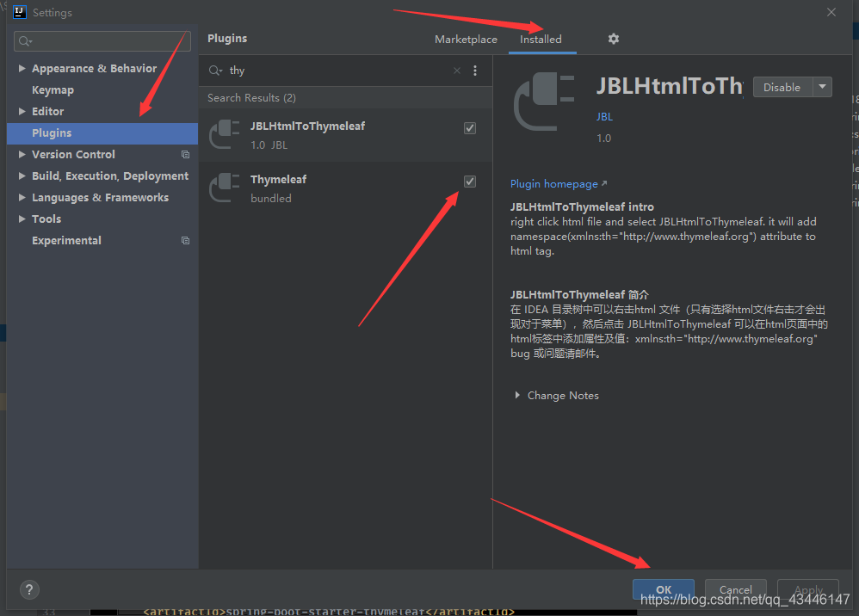859x616 pixels.
Task: Select Keymap in the settings tree
Action: [53, 89]
